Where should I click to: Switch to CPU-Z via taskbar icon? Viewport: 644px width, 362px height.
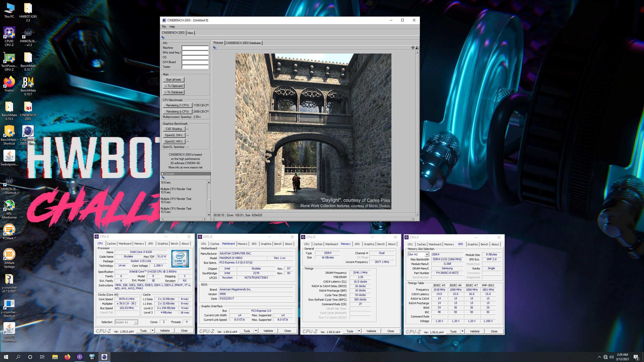80,357
